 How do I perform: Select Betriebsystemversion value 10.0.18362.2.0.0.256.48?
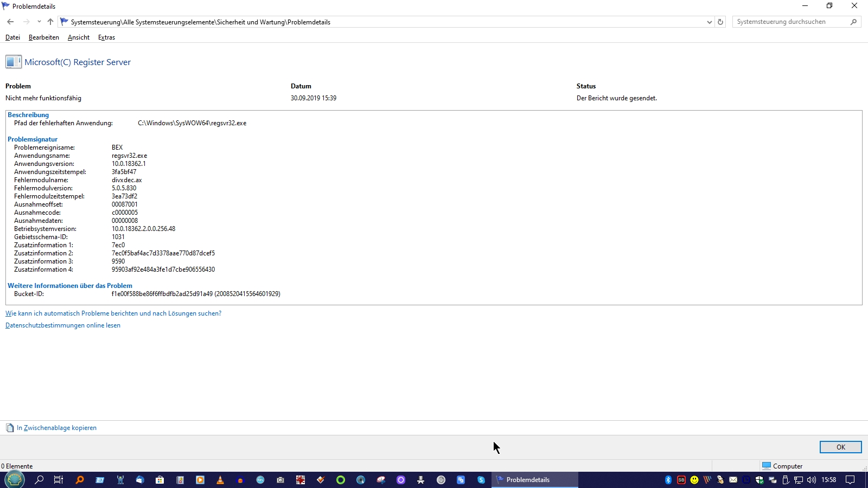coord(143,229)
